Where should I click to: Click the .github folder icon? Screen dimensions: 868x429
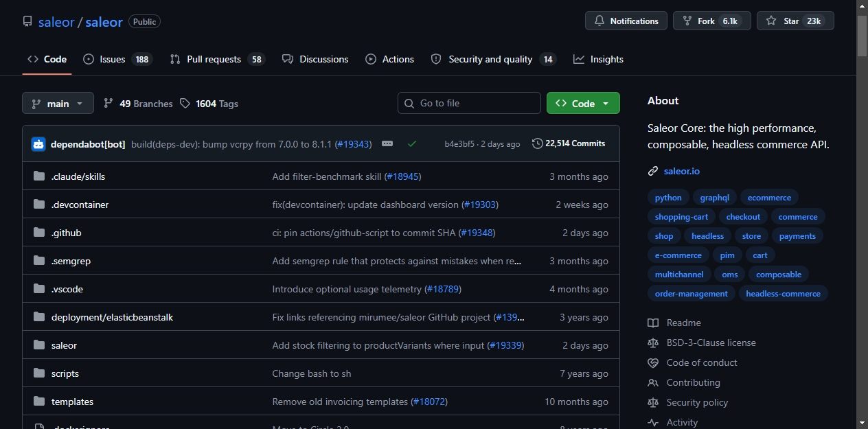39,233
